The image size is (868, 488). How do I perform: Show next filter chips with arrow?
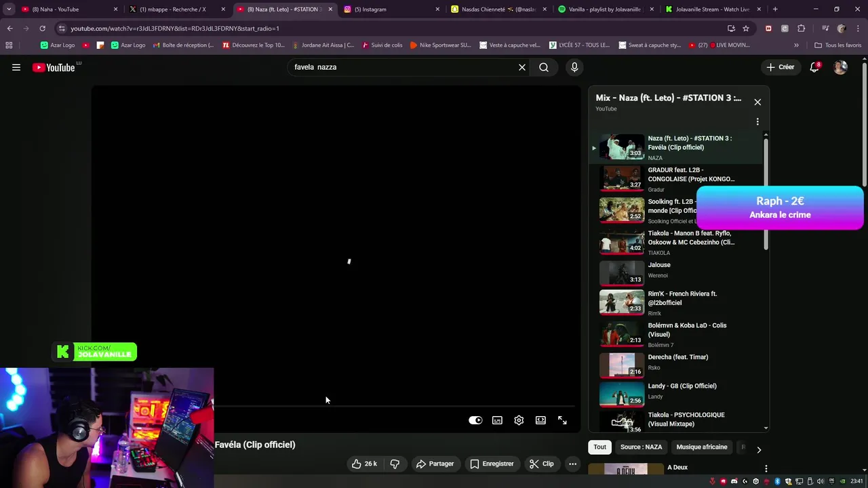point(759,449)
